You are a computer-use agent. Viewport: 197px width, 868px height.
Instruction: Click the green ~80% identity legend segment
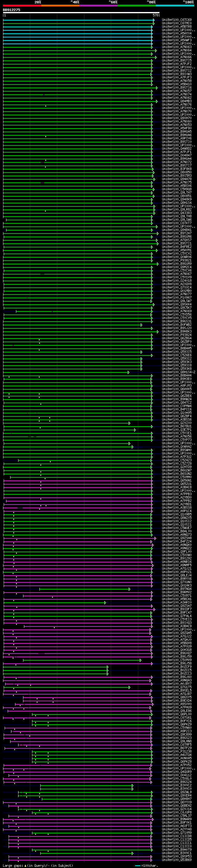tap(137, 6)
